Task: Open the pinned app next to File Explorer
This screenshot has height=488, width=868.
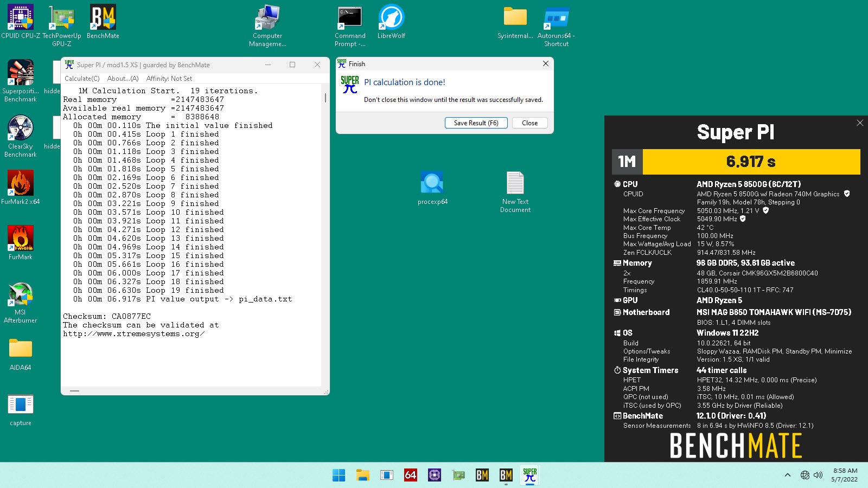Action: pyautogui.click(x=387, y=475)
